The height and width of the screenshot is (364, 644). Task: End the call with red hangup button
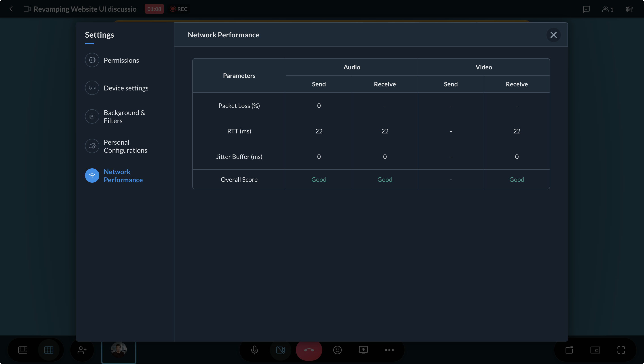coord(309,350)
